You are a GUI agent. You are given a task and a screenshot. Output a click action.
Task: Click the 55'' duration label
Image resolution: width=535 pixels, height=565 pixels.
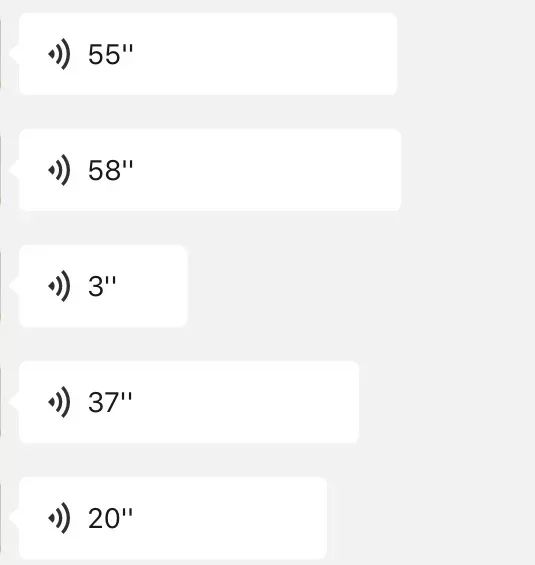click(110, 54)
